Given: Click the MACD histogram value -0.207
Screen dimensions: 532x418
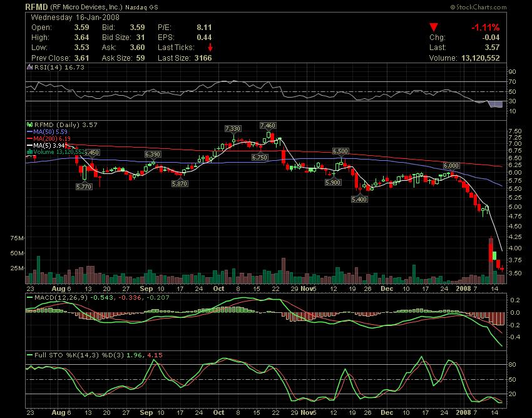Looking at the screenshot, I should [158, 298].
